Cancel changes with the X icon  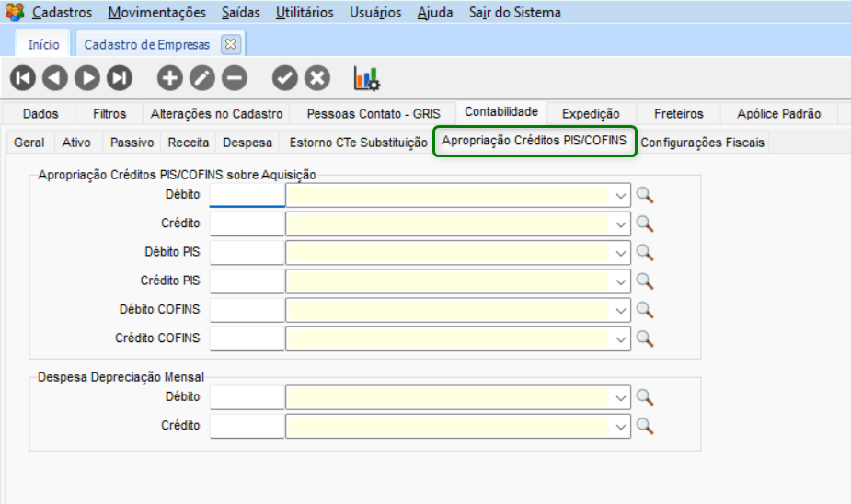coord(317,78)
